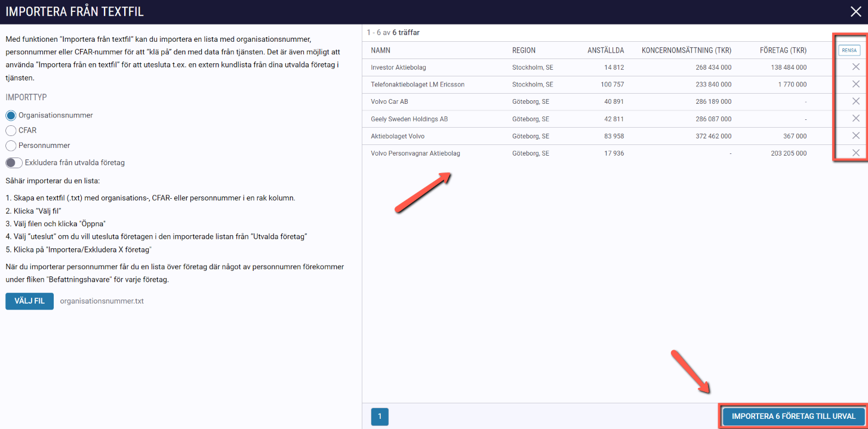This screenshot has height=429, width=868.
Task: Click the organisationsnummer.txt file name
Action: pos(102,301)
